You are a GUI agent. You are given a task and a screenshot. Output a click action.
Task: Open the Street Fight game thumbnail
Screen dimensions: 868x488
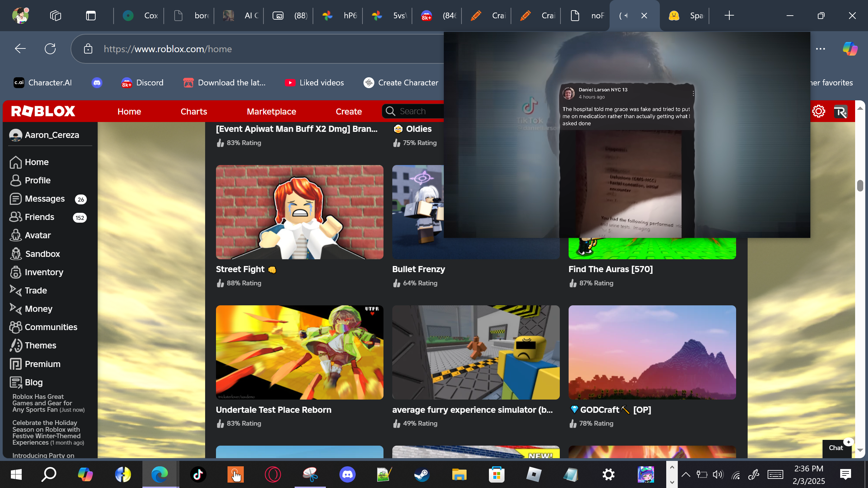[x=300, y=212]
